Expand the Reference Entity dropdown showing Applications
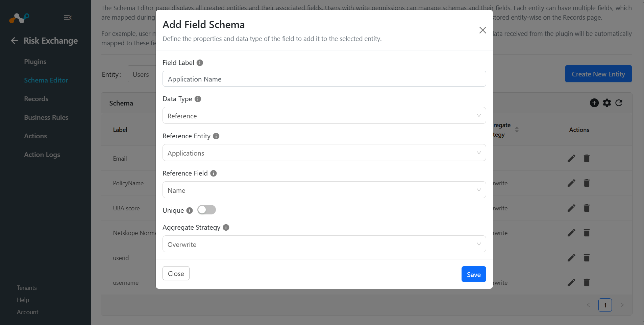 click(x=324, y=153)
